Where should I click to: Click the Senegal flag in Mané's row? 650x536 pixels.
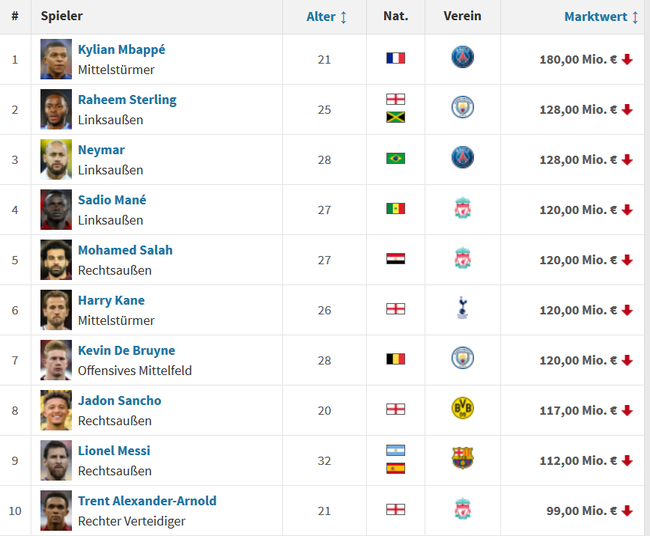[395, 209]
